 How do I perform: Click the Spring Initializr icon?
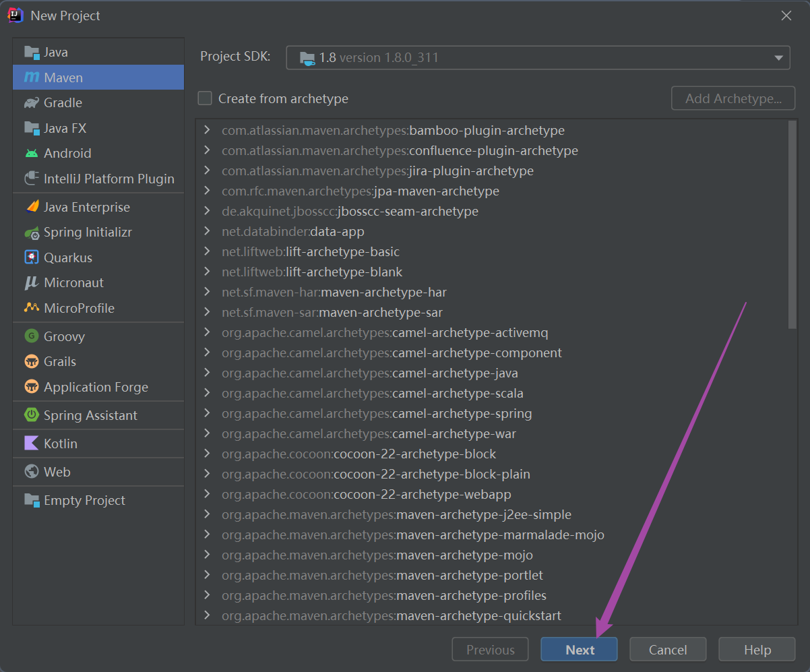tap(32, 233)
